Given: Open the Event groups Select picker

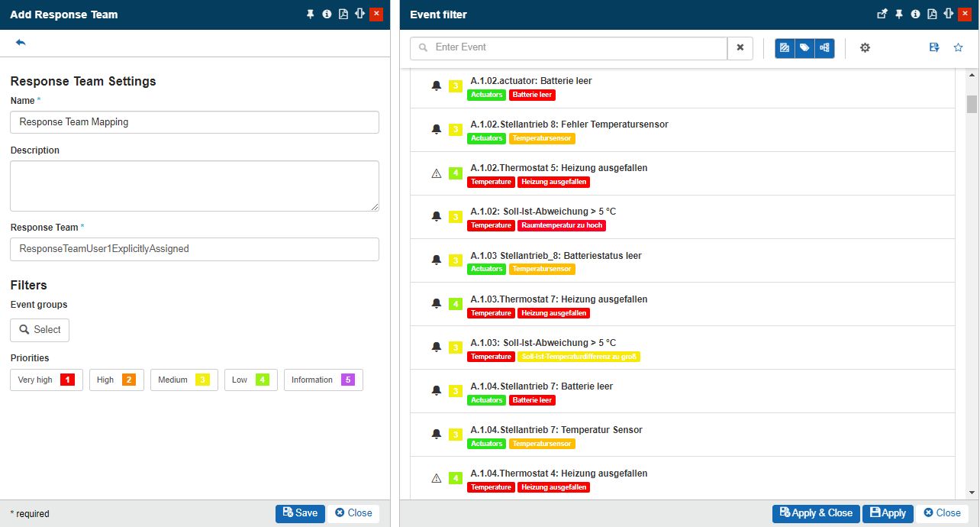Looking at the screenshot, I should click(x=40, y=330).
